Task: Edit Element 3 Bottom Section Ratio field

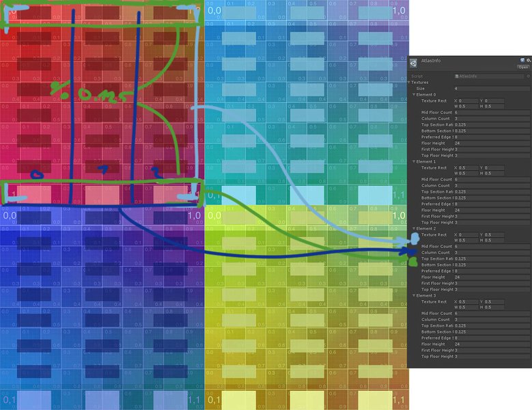Action: [x=492, y=331]
